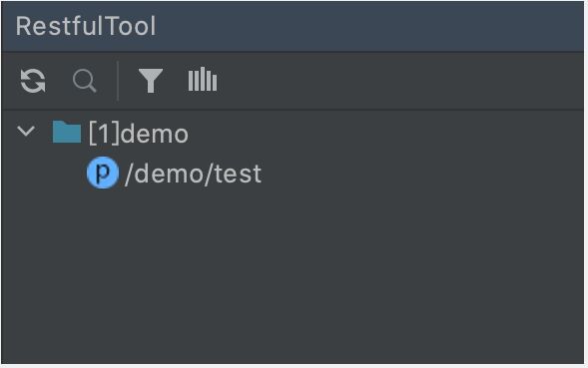Click the RestfulTool header bar empty space

(x=367, y=26)
